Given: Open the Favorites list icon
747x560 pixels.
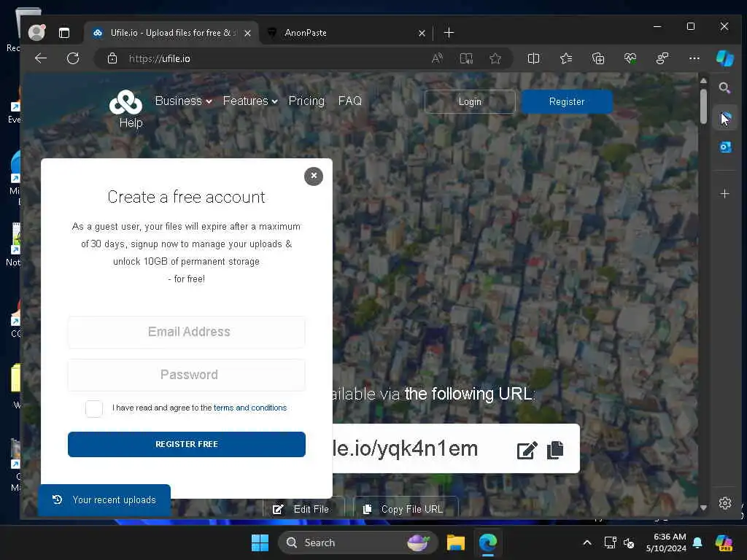Looking at the screenshot, I should 566,58.
